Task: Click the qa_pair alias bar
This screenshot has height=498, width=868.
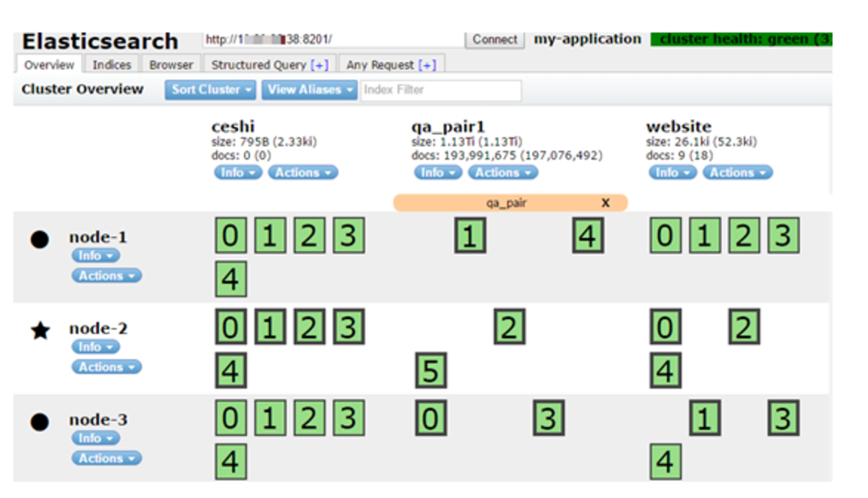Action: pos(510,202)
